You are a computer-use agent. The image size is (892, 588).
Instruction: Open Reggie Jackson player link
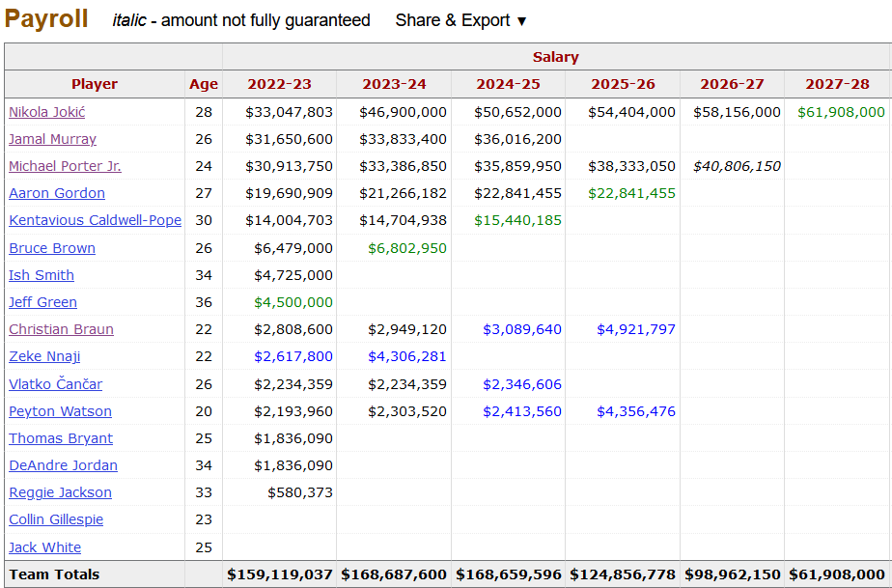[60, 492]
